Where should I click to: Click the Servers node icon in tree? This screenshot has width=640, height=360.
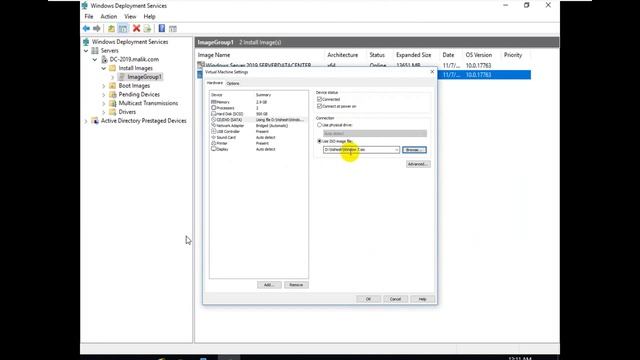pyautogui.click(x=95, y=51)
